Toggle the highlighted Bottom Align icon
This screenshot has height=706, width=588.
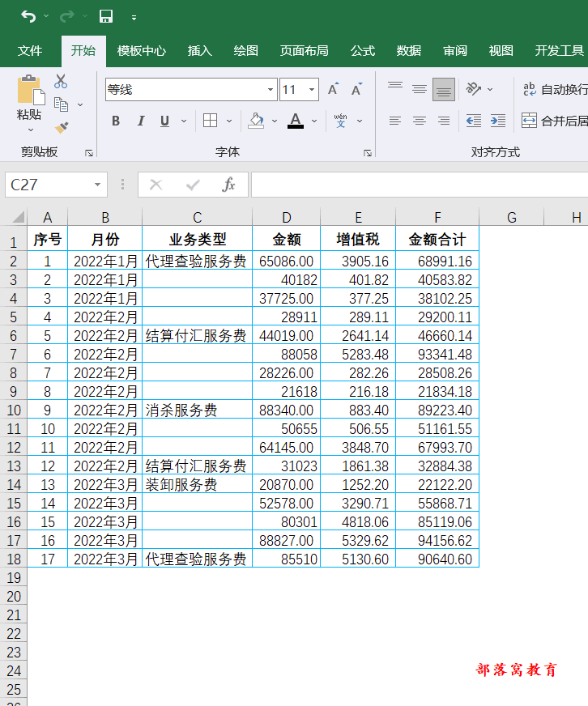click(x=444, y=89)
